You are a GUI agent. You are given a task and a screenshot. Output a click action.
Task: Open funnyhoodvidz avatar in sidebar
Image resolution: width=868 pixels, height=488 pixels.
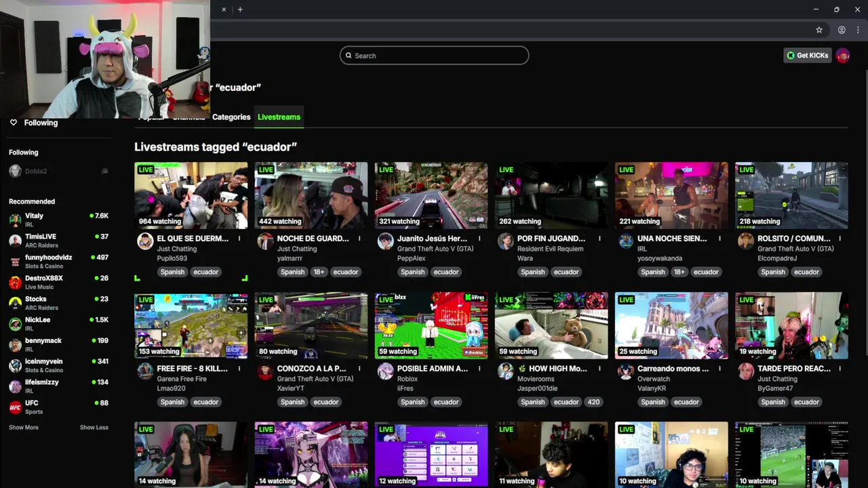pyautogui.click(x=15, y=262)
